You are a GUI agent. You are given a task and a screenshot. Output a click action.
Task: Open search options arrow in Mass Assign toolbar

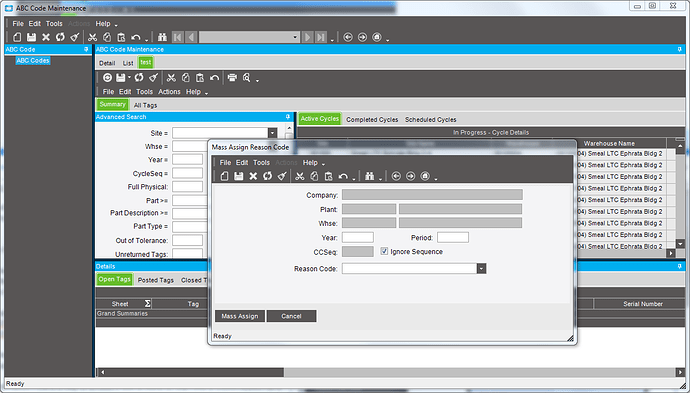[x=380, y=178]
